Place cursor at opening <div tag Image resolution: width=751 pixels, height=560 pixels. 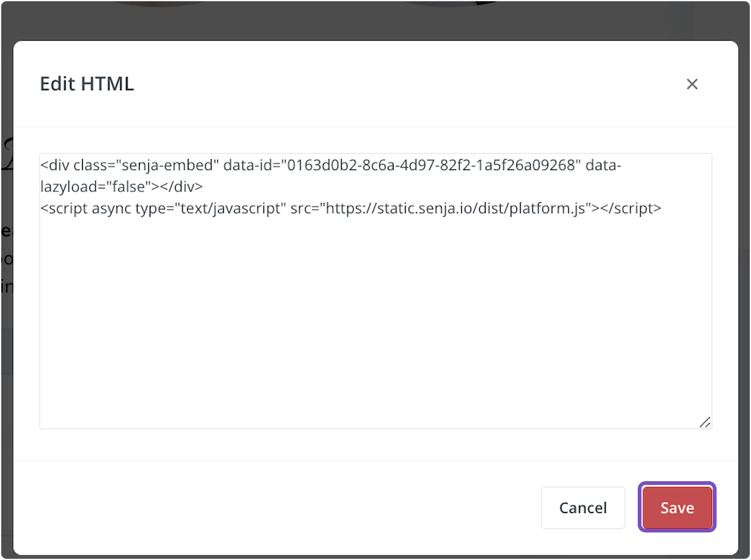[x=54, y=166]
